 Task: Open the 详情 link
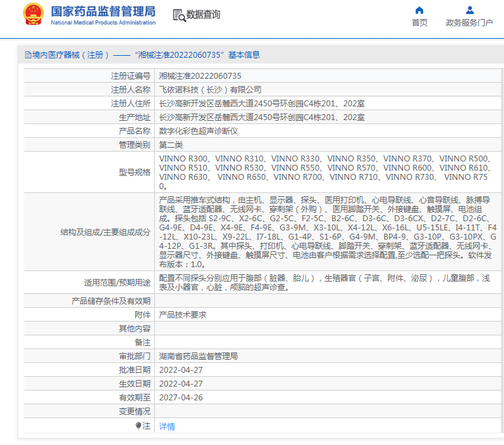pos(167,427)
